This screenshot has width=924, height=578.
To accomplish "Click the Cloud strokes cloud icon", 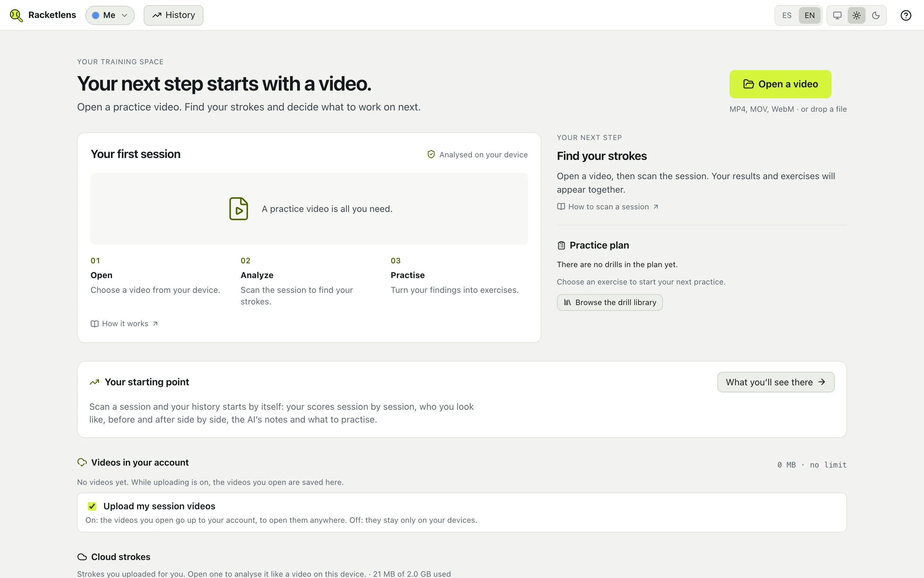I will (82, 557).
